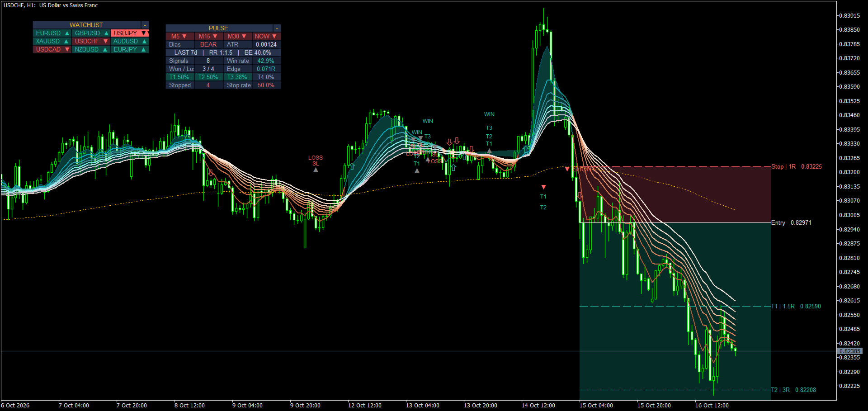Click the hollow red arrow at the entry candle
Image resolution: width=868 pixels, height=411 pixels.
580,196
